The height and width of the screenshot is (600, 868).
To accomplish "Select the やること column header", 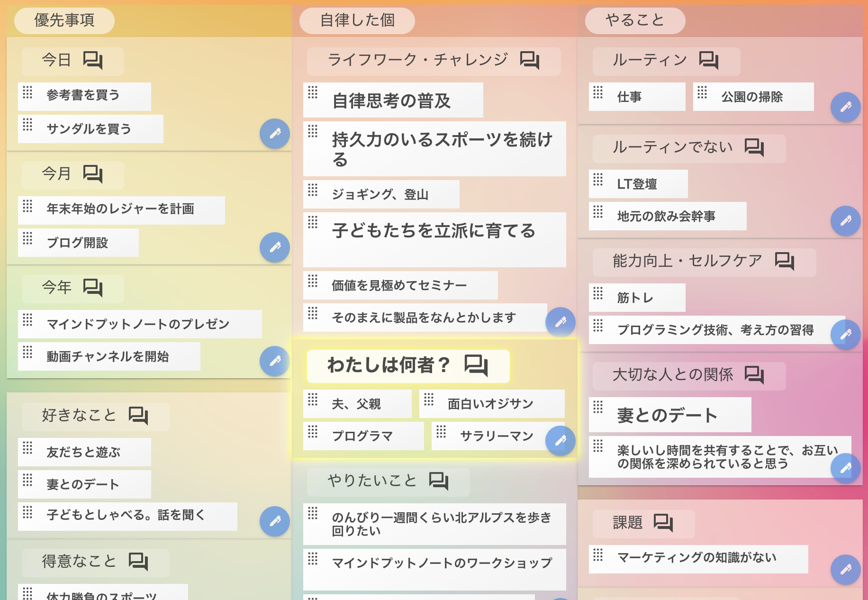I will click(635, 20).
